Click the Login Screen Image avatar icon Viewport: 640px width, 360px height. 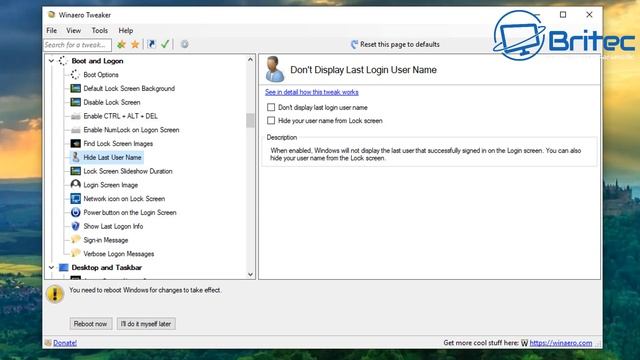coord(76,184)
